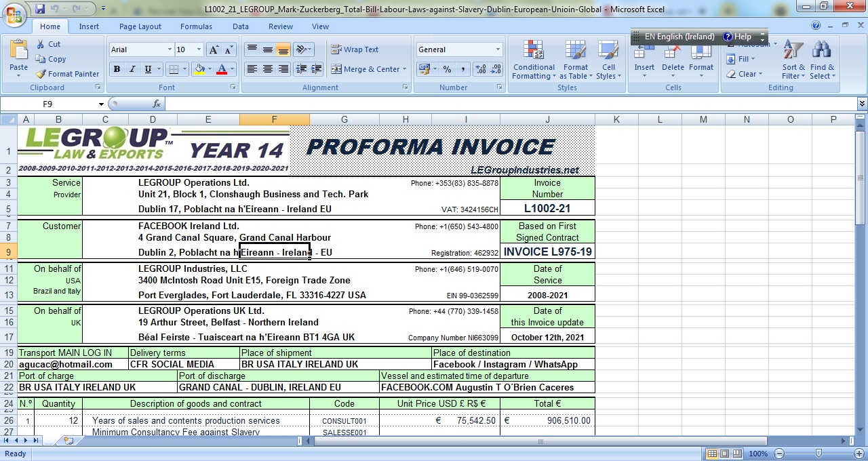Switch to Page Layout ribbon tab
Viewport: 868px width, 461px height.
(140, 26)
